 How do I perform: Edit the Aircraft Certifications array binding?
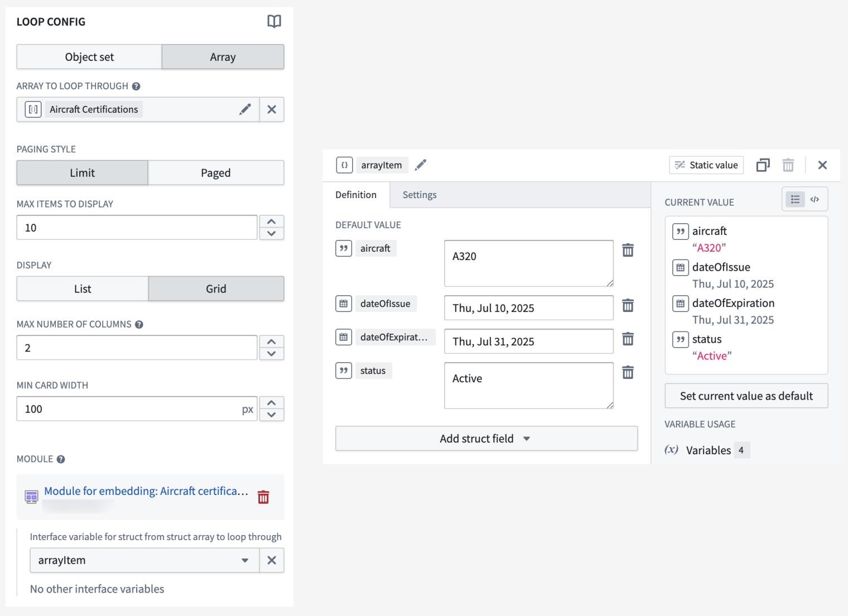245,109
